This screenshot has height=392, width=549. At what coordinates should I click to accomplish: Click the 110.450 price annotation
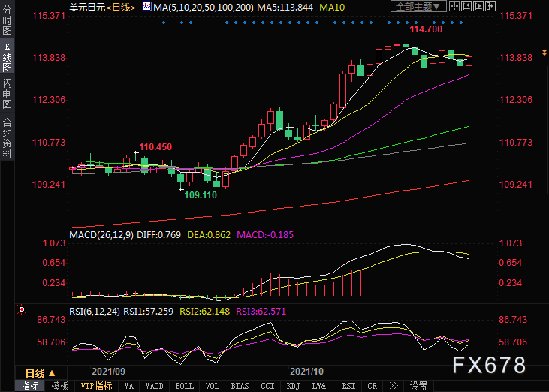tap(155, 147)
